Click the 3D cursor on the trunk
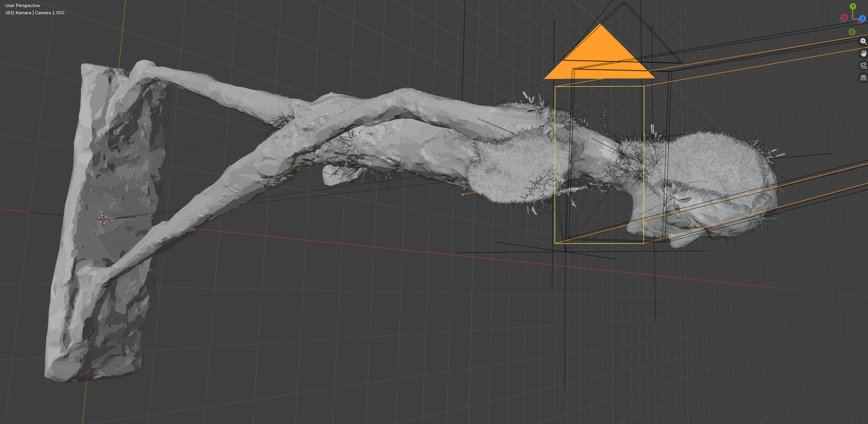The height and width of the screenshot is (424, 868). click(104, 219)
